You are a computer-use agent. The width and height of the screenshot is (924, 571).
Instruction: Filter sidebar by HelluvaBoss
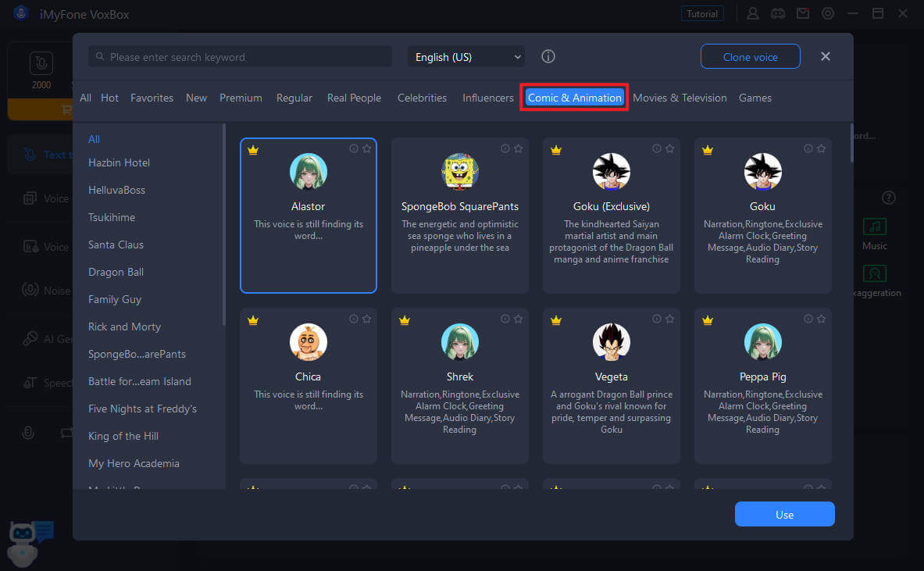pyautogui.click(x=116, y=190)
